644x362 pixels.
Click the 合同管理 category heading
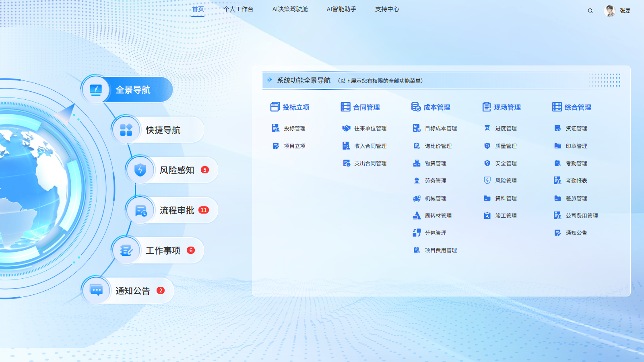click(x=366, y=107)
